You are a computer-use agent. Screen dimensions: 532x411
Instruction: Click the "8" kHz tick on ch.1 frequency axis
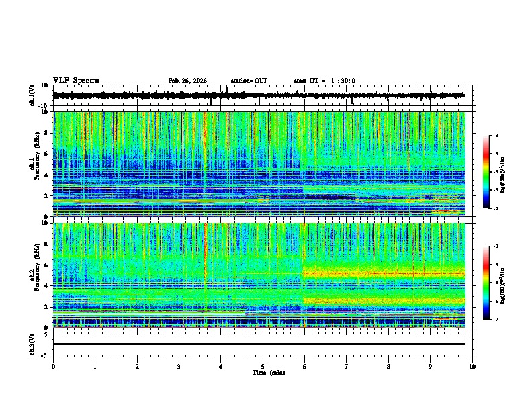pyautogui.click(x=46, y=133)
